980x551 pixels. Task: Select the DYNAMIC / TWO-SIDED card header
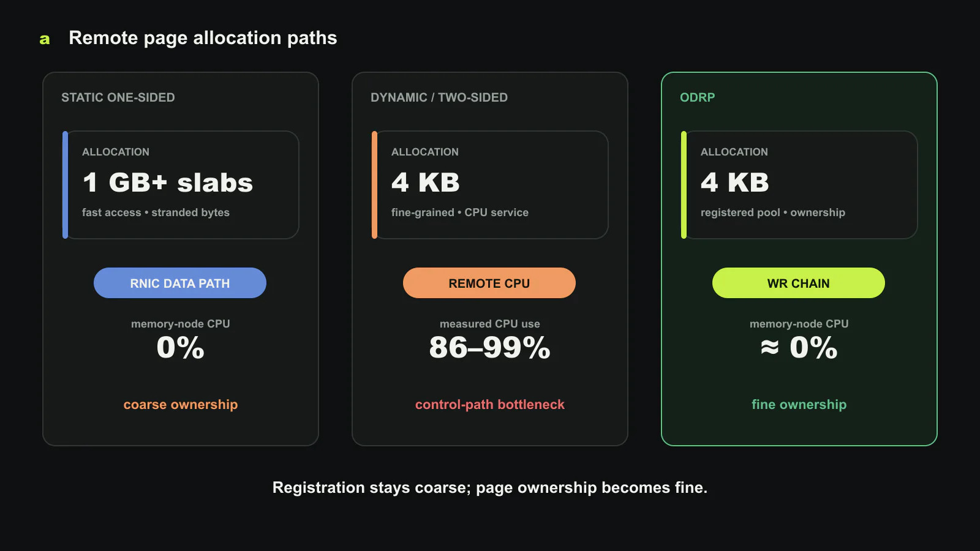point(439,97)
